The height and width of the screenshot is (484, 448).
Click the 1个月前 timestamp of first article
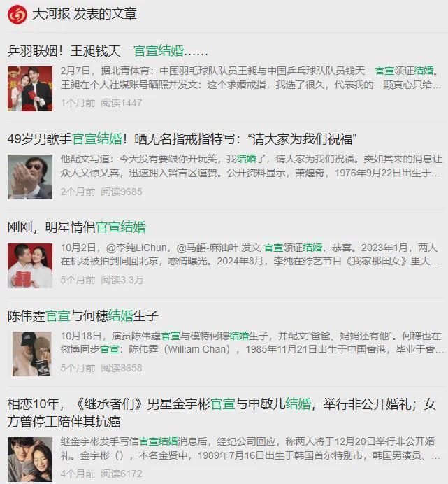point(78,103)
